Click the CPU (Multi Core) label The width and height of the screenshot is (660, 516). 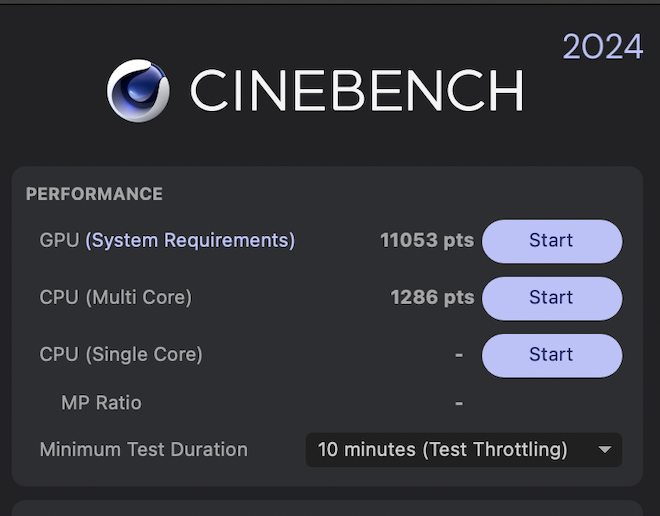(x=116, y=298)
